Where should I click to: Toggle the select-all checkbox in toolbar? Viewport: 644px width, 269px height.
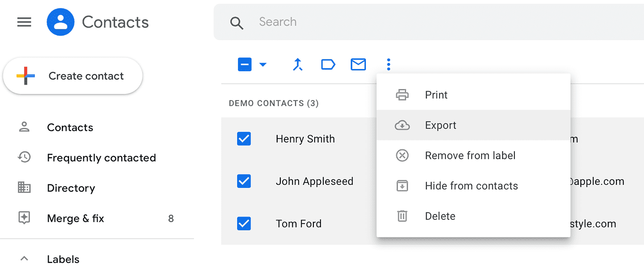(245, 65)
